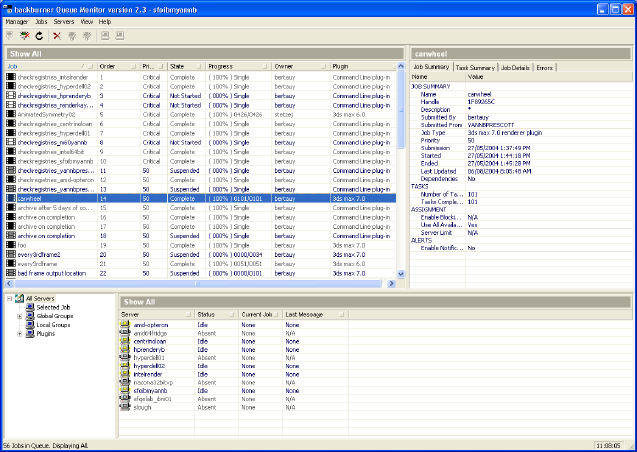Click the first Connect toolbar icon

tap(11, 35)
